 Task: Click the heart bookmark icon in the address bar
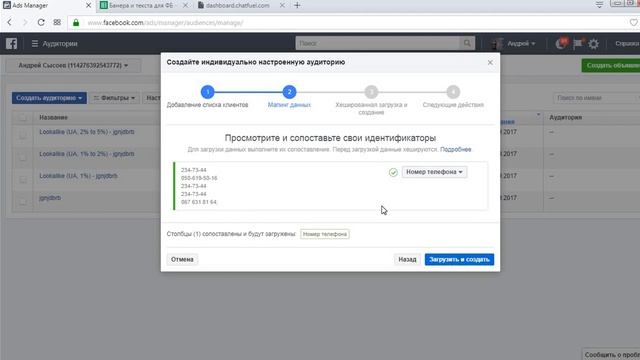(x=633, y=22)
